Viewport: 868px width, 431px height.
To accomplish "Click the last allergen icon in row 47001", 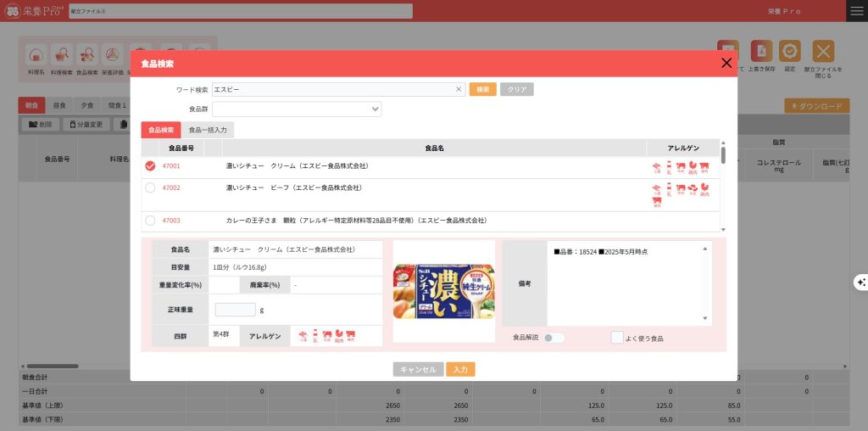I will tap(704, 168).
